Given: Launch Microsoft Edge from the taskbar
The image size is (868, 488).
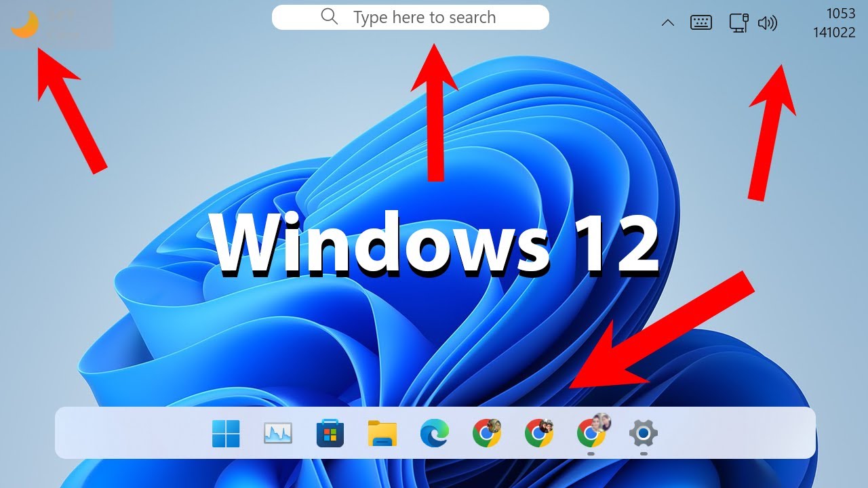Looking at the screenshot, I should (435, 433).
